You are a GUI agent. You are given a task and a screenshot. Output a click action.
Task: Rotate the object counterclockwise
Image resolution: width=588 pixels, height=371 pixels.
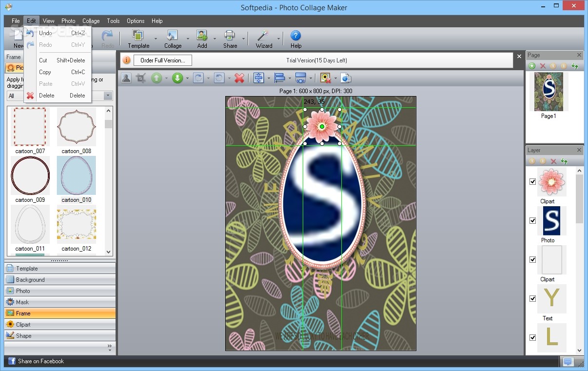[219, 78]
